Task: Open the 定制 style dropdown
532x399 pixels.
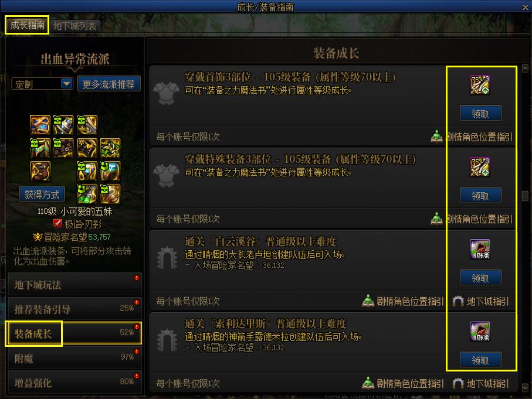Action: tap(42, 84)
